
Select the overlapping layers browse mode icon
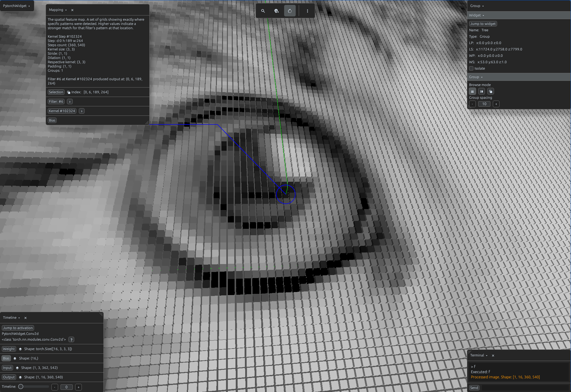(491, 91)
